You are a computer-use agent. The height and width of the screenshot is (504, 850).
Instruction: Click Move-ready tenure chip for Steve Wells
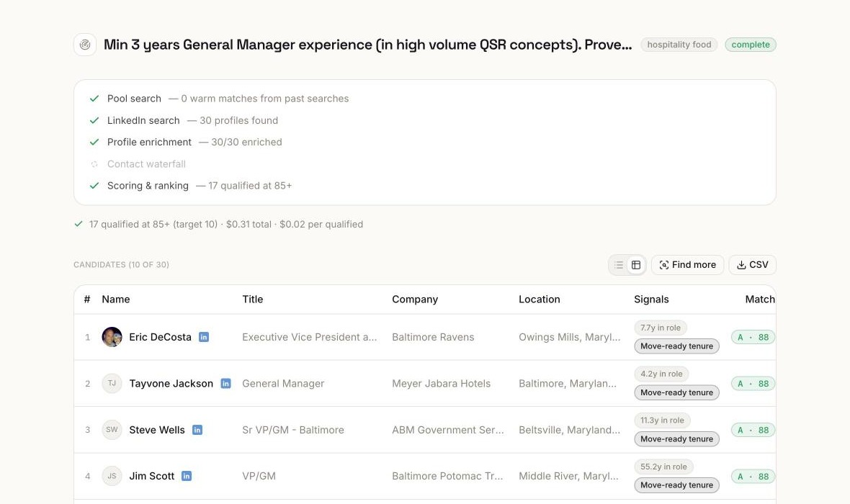676,439
